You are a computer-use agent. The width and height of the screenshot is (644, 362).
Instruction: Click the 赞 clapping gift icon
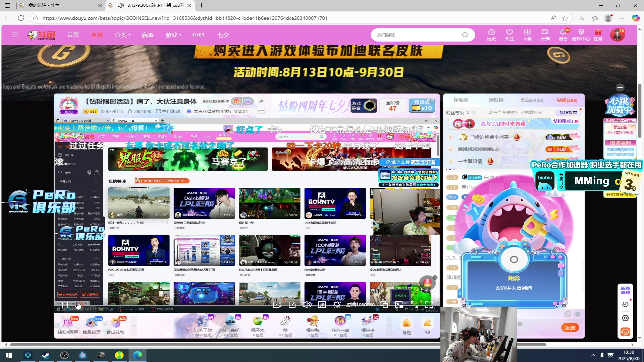tap(285, 326)
